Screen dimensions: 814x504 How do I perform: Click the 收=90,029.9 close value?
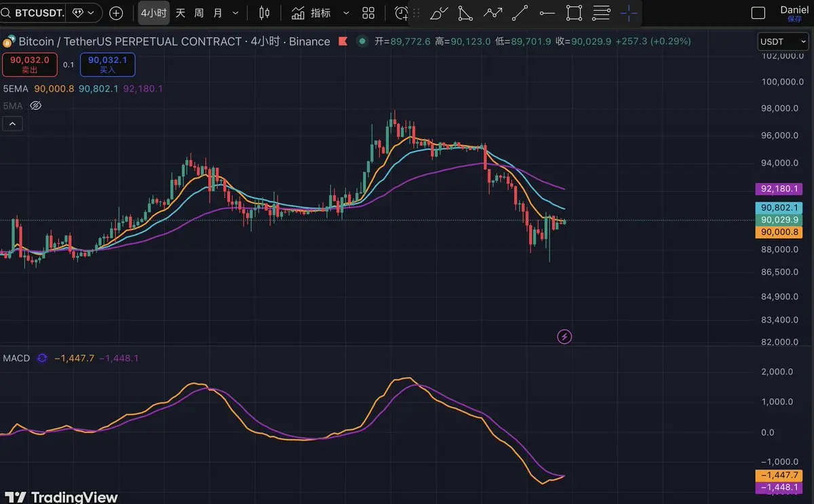tap(583, 41)
